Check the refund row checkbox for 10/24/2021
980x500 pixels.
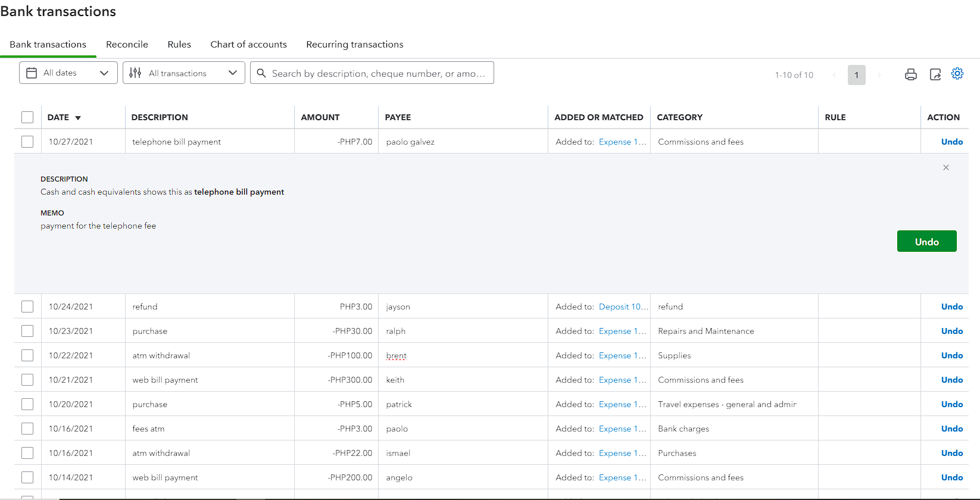[27, 307]
